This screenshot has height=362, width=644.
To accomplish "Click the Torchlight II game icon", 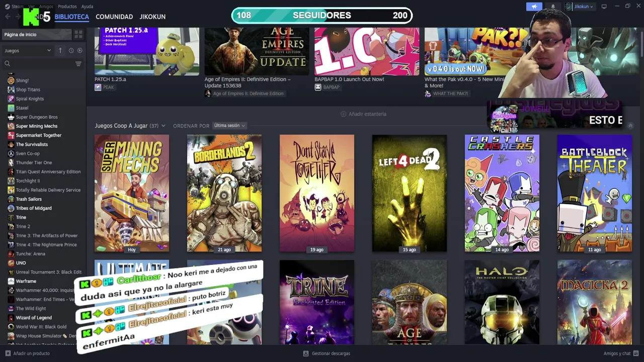I will pos(11,180).
